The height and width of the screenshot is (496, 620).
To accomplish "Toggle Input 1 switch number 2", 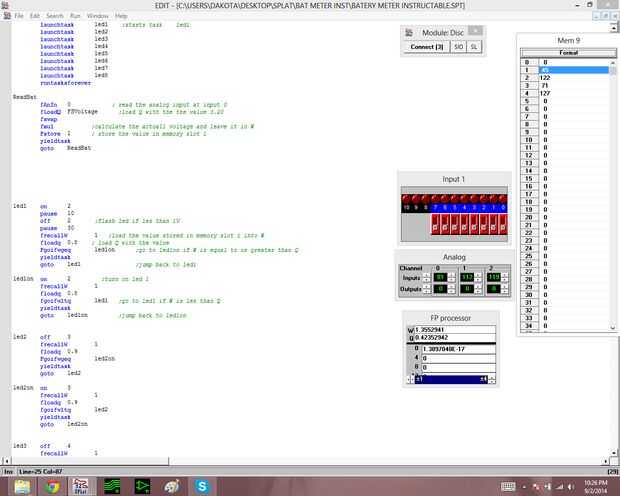I will pyautogui.click(x=484, y=224).
